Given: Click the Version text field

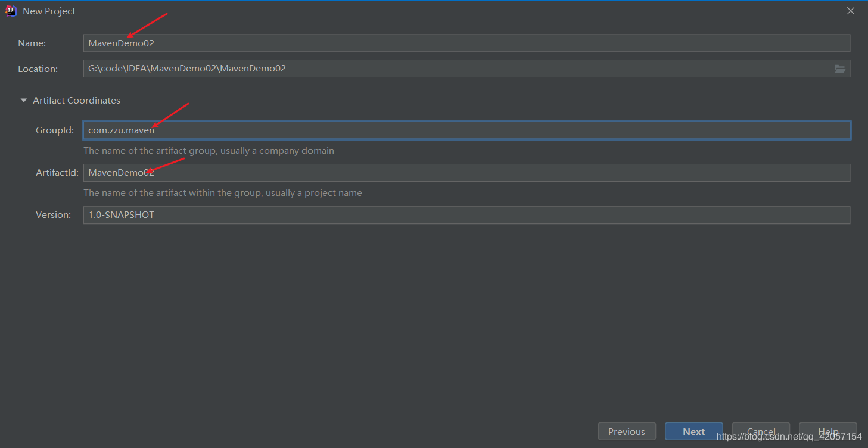Looking at the screenshot, I should 466,215.
